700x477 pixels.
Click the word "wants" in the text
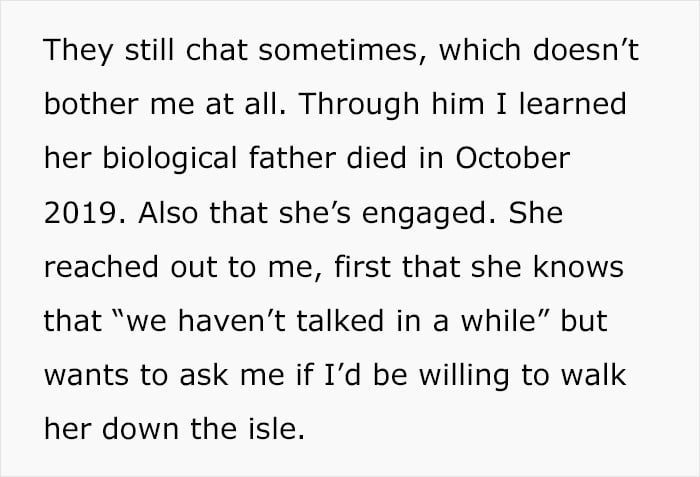pyautogui.click(x=86, y=375)
